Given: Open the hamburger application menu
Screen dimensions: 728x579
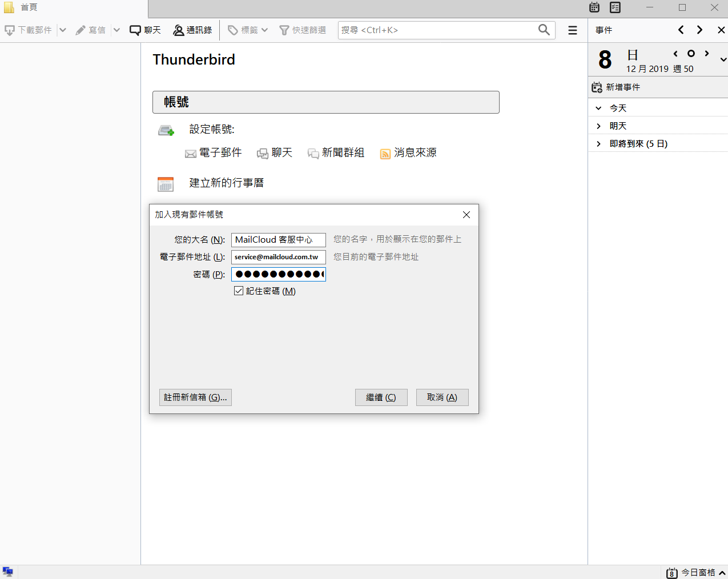Looking at the screenshot, I should pos(572,30).
